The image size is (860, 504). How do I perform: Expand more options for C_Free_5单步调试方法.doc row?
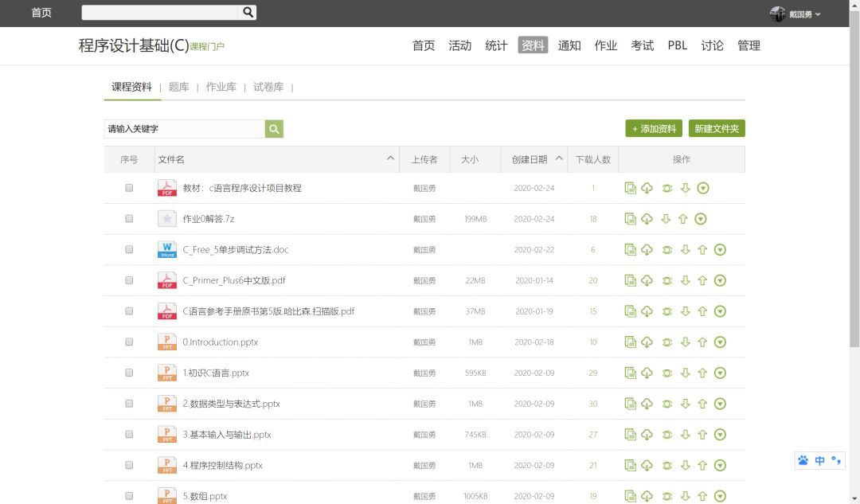point(720,250)
